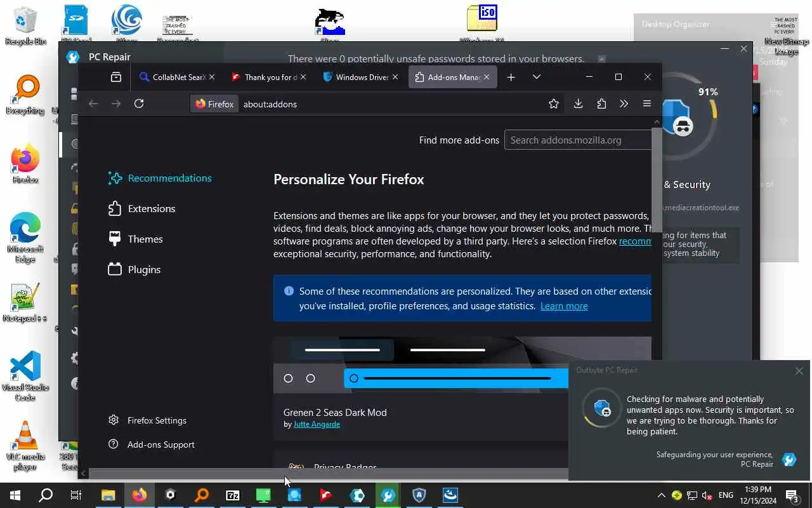Open the Firefox hamburger application menu
This screenshot has width=812, height=508.
[647, 104]
